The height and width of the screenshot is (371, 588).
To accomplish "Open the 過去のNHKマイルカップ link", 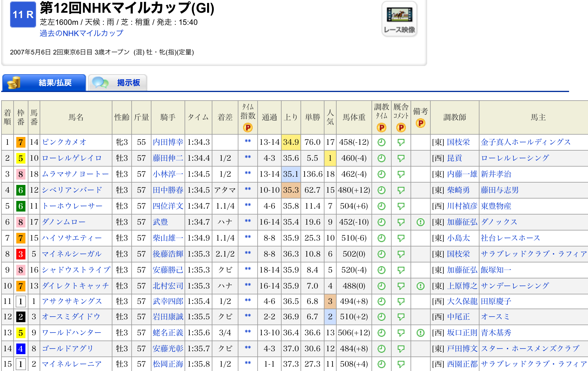I will tap(81, 33).
